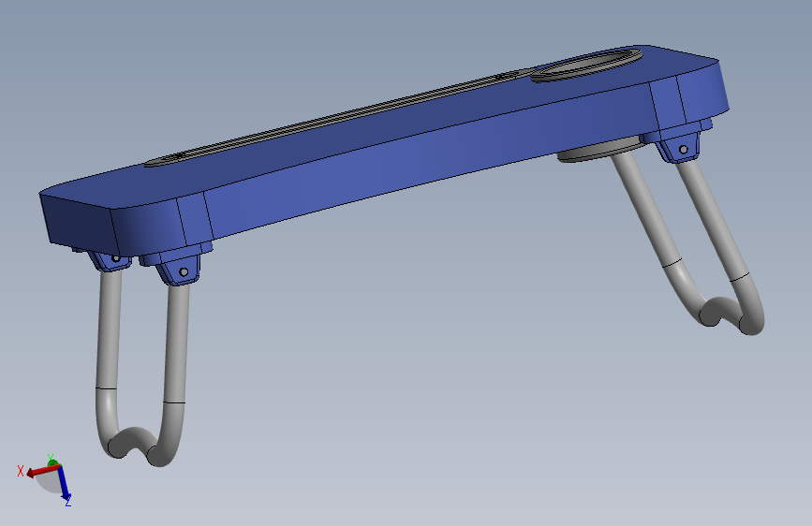Click the blue Z axis of the orientation triad

[65, 484]
